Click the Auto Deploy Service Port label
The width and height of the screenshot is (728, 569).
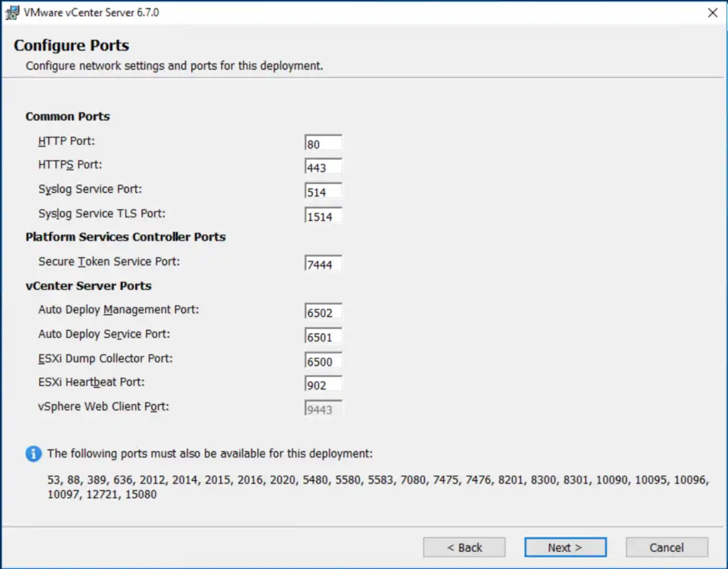pos(104,334)
